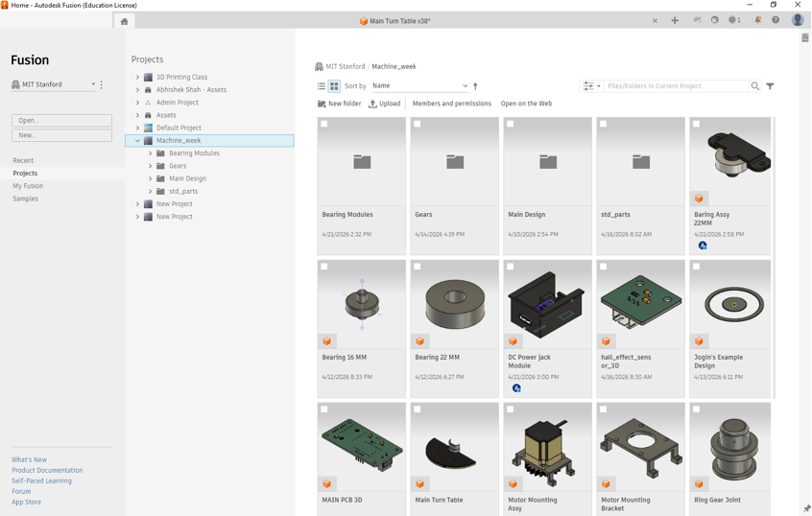
Task: Select Samples in the sidebar
Action: pyautogui.click(x=25, y=199)
